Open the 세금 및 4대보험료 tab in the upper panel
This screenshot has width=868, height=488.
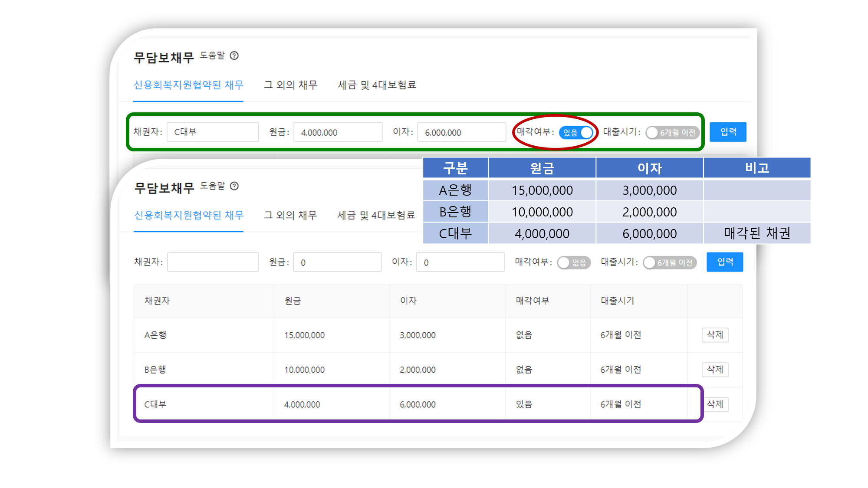pyautogui.click(x=377, y=85)
